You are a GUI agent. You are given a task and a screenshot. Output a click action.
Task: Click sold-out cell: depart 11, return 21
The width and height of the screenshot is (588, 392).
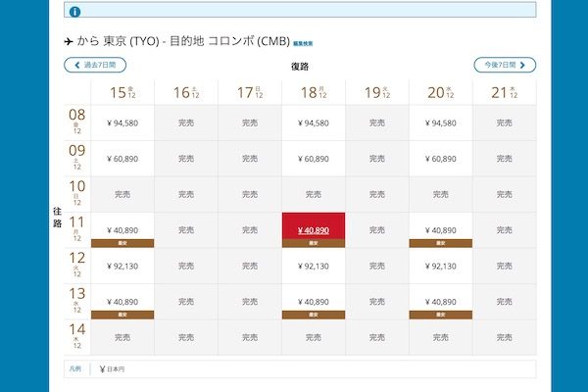(505, 230)
